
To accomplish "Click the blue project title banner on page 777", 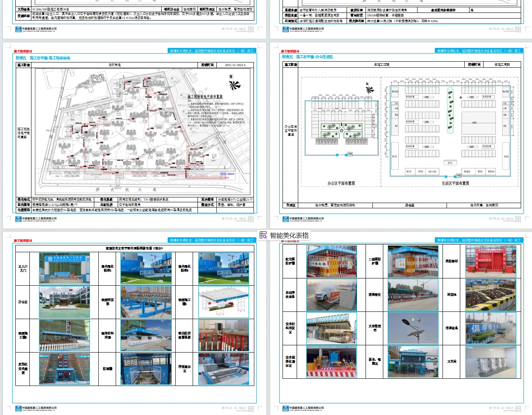I will 479,240.
